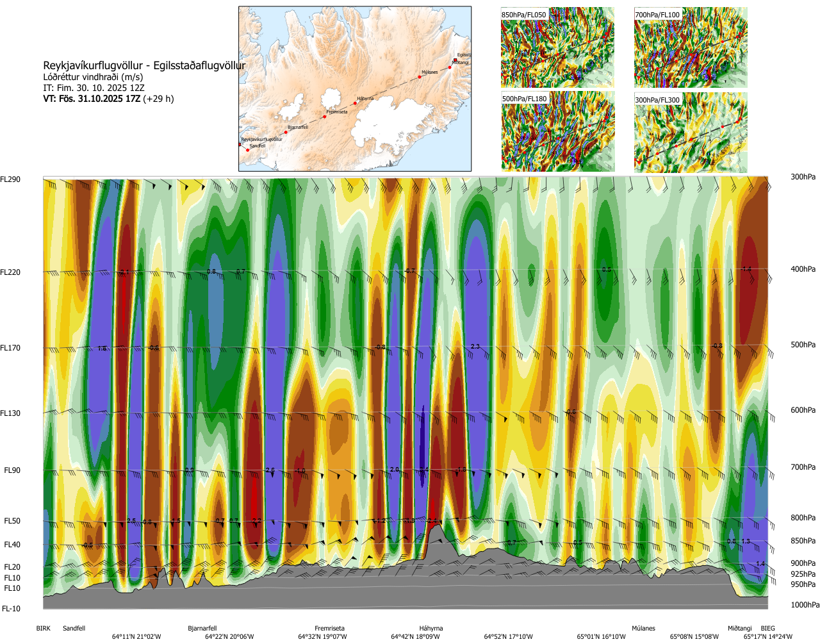Click the coordinate 64°22'N 20°06'W
The height and width of the screenshot is (644, 820).
pos(229,637)
